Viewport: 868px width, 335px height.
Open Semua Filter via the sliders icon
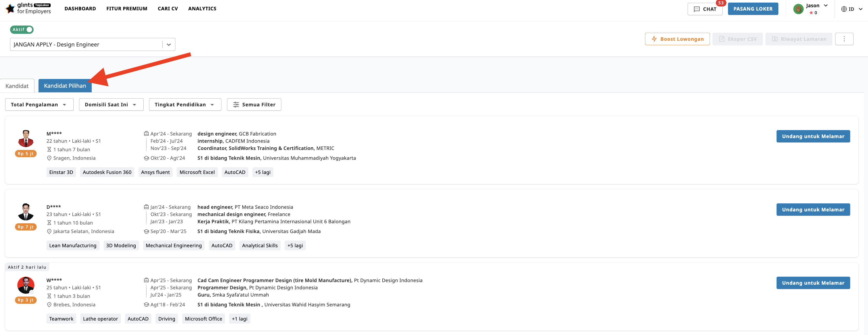pyautogui.click(x=236, y=104)
